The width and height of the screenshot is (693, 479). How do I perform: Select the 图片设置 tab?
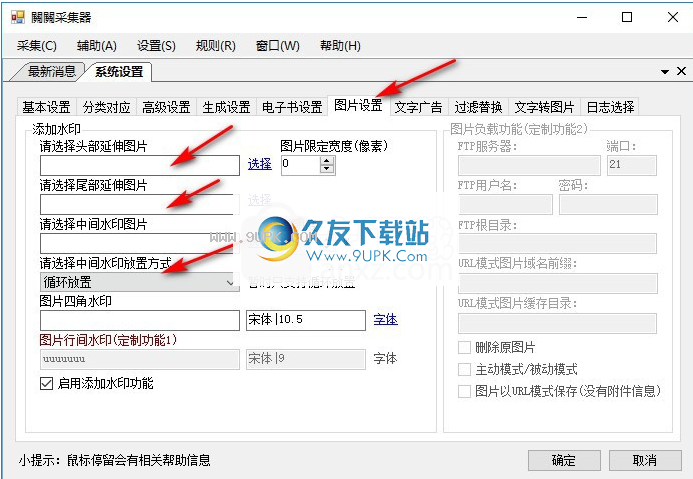(x=358, y=106)
